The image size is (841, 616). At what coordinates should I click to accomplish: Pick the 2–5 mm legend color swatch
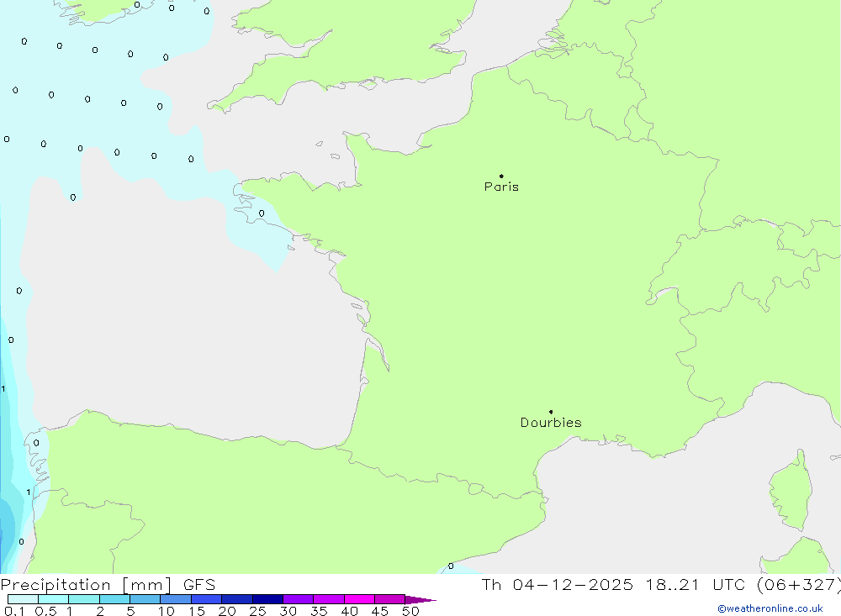tap(114, 599)
